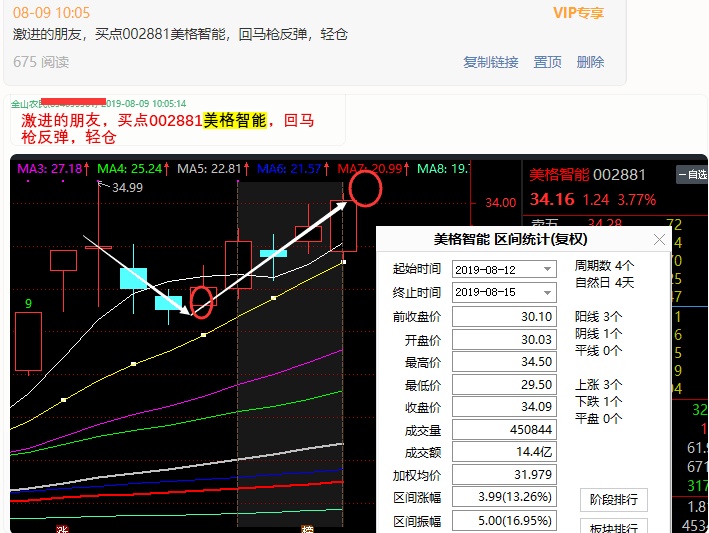709x533 pixels.
Task: Select the 前收盘价 field showing 30.10
Action: (x=504, y=316)
